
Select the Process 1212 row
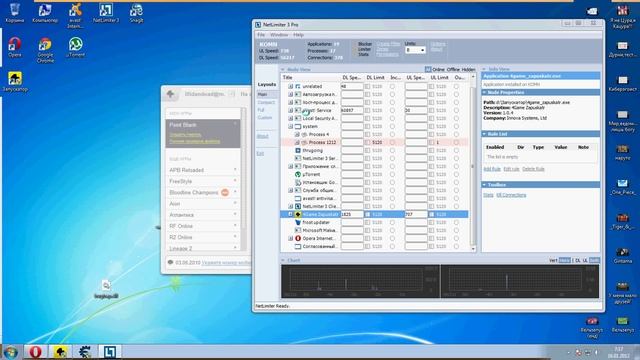[x=374, y=142]
